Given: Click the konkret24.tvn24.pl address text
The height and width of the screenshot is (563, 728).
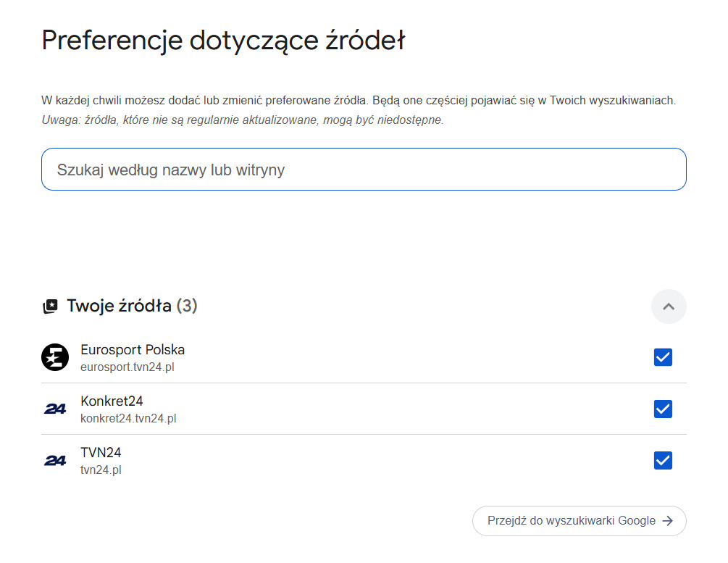Looking at the screenshot, I should [x=128, y=419].
